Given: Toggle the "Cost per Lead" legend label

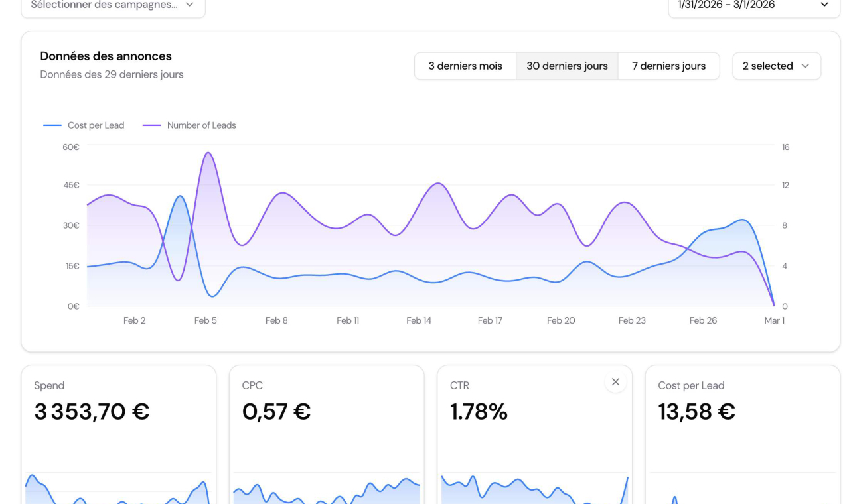Looking at the screenshot, I should tap(96, 125).
